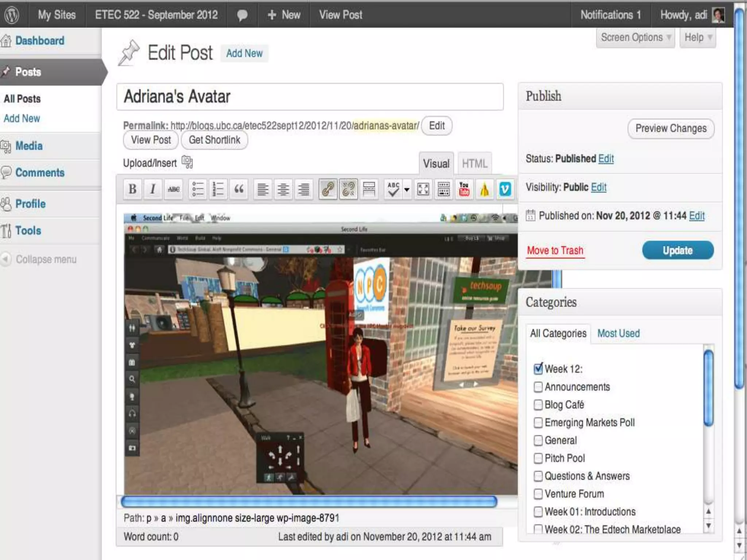Click the WordPress logo icon
The height and width of the screenshot is (560, 747).
[x=12, y=15]
